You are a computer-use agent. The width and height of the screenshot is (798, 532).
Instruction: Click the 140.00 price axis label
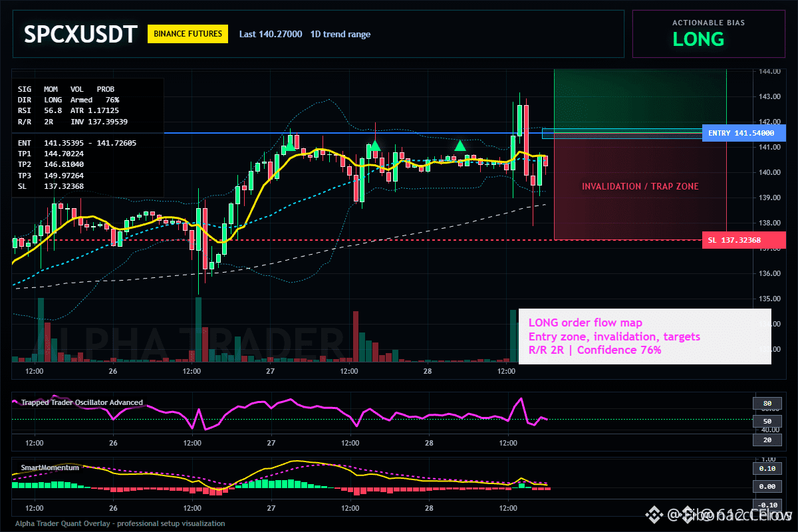pyautogui.click(x=769, y=172)
